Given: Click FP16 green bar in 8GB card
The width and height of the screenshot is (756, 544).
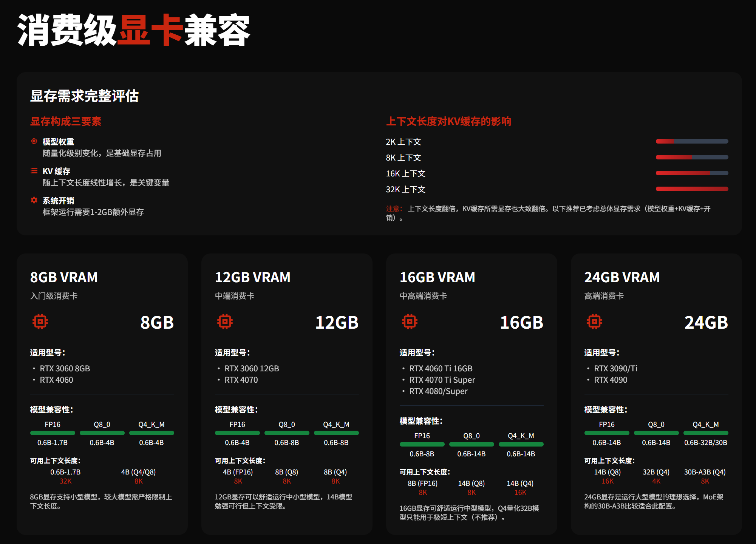Looking at the screenshot, I should pyautogui.click(x=53, y=433).
